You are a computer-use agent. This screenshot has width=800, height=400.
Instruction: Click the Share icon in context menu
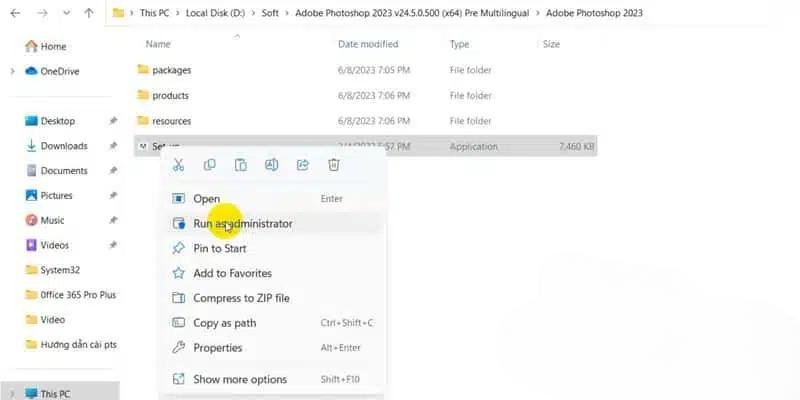(x=303, y=165)
